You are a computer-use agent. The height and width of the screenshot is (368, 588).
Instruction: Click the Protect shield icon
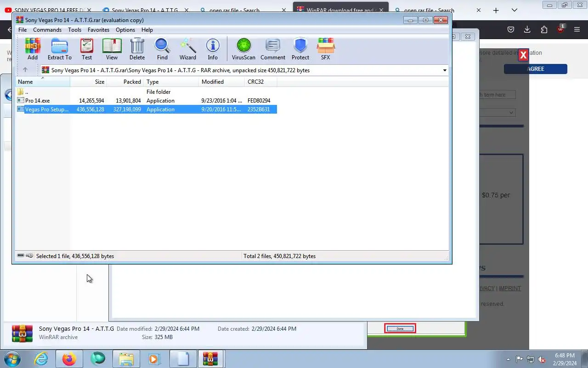pos(300,49)
